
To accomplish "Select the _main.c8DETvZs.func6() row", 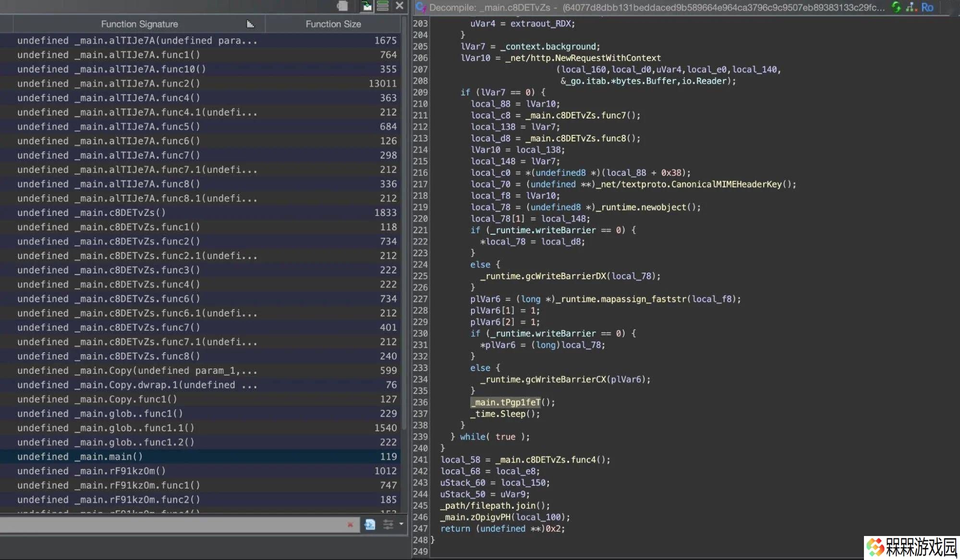I will 200,298.
